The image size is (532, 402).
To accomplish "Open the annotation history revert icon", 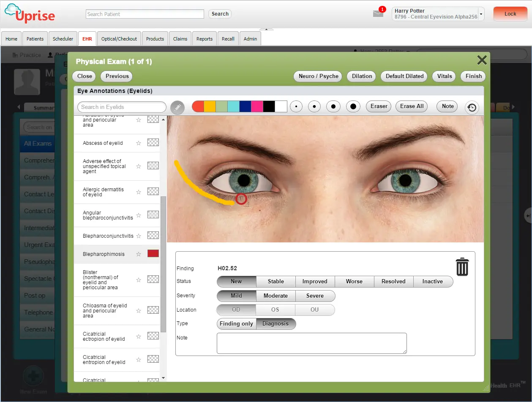I will [472, 106].
